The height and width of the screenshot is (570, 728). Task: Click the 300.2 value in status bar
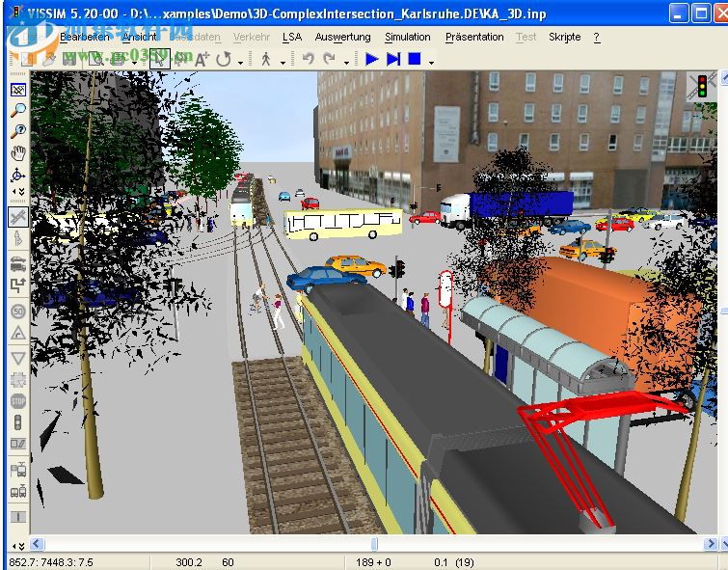pyautogui.click(x=188, y=562)
